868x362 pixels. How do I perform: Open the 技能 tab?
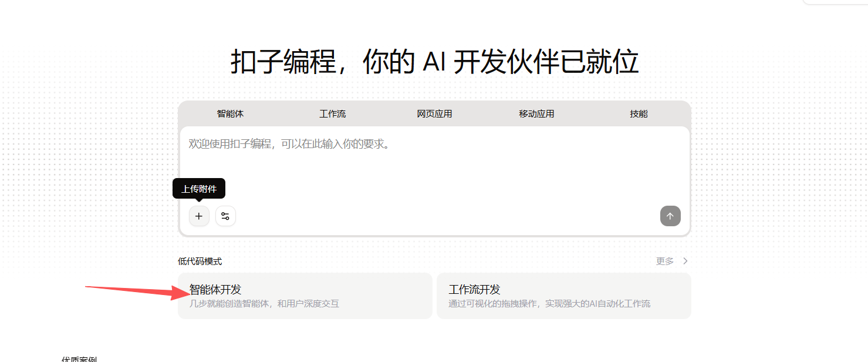click(639, 114)
